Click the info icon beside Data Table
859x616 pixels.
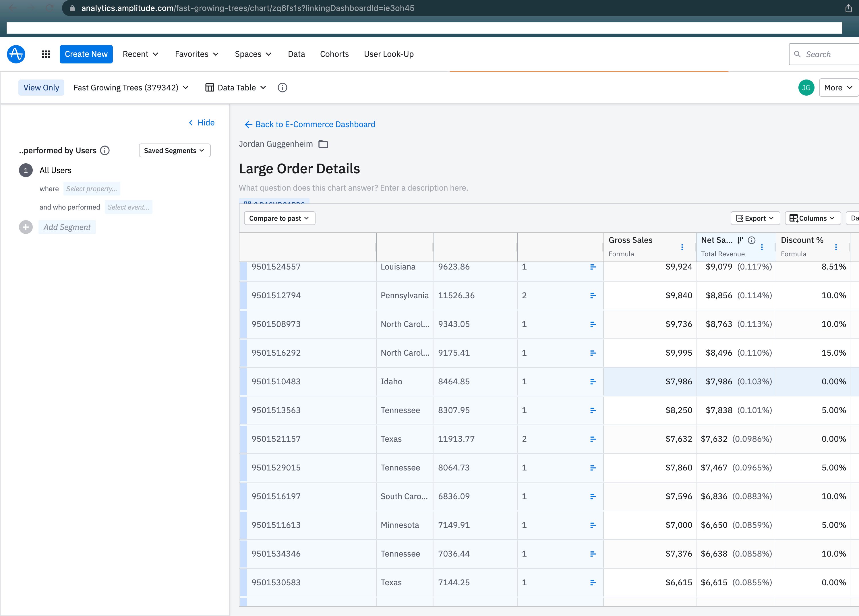click(282, 88)
